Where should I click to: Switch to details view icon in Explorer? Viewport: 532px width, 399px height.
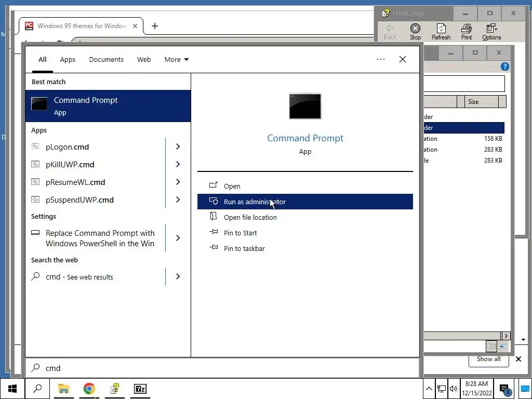tap(491, 346)
